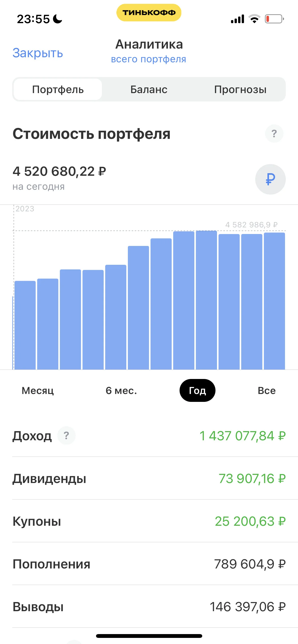Tap the moon Focus mode icon
This screenshot has width=298, height=644.
tap(57, 19)
